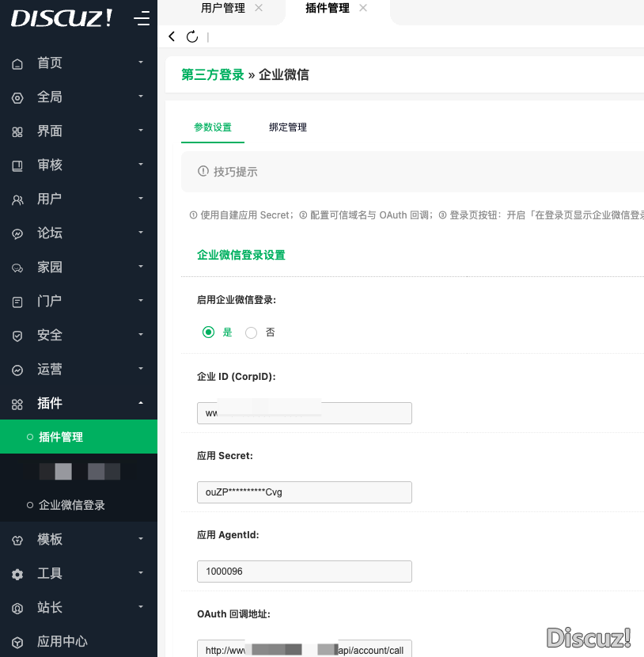The width and height of the screenshot is (644, 657).
Task: Click the 门户 portal icon
Action: (x=17, y=302)
